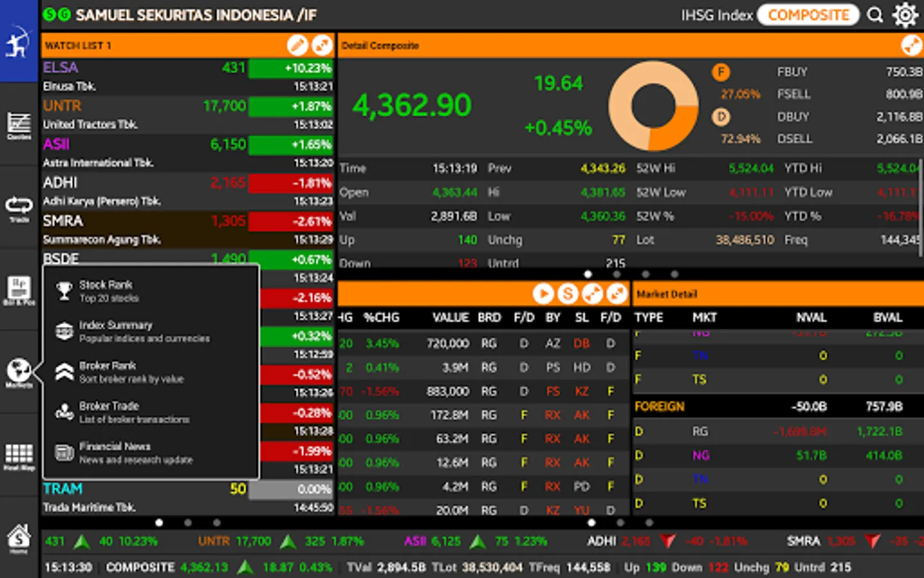The image size is (924, 578).
Task: Click the NVAL column header
Action: (811, 317)
